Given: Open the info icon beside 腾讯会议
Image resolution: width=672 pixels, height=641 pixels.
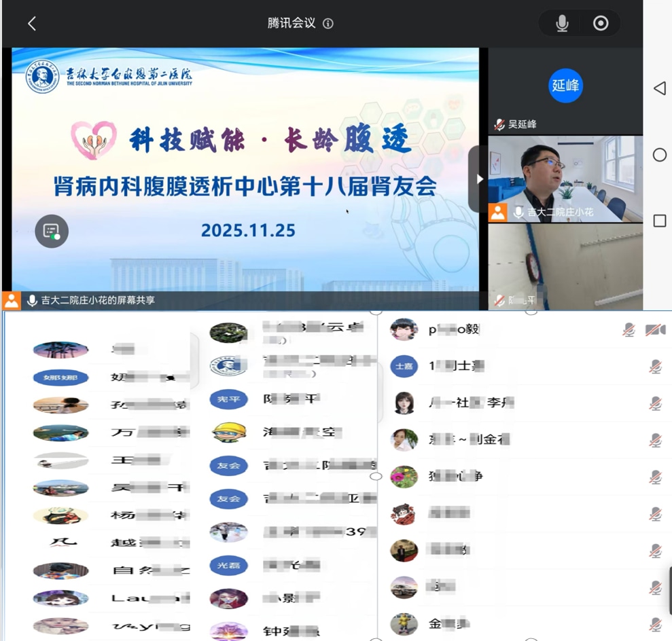Looking at the screenshot, I should [x=328, y=24].
